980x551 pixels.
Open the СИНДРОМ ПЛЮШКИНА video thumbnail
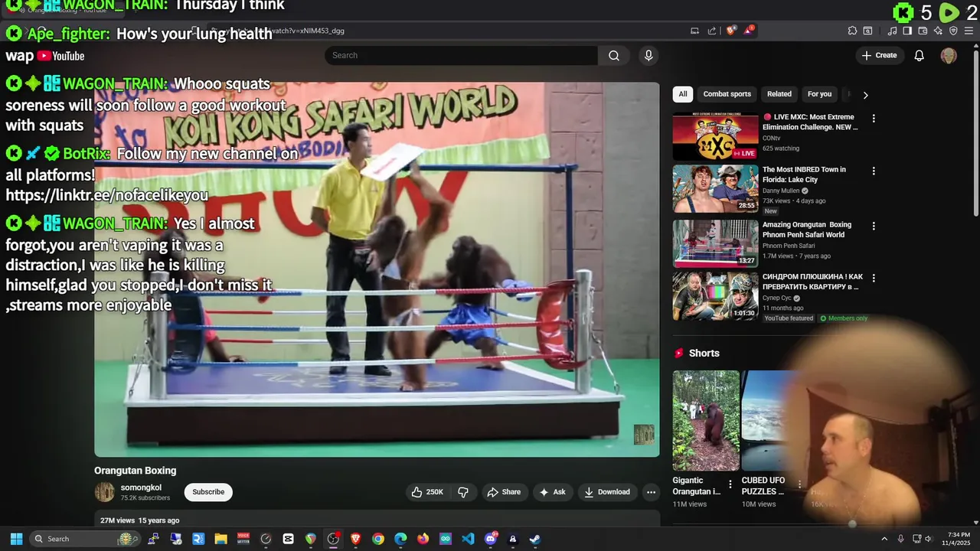715,296
